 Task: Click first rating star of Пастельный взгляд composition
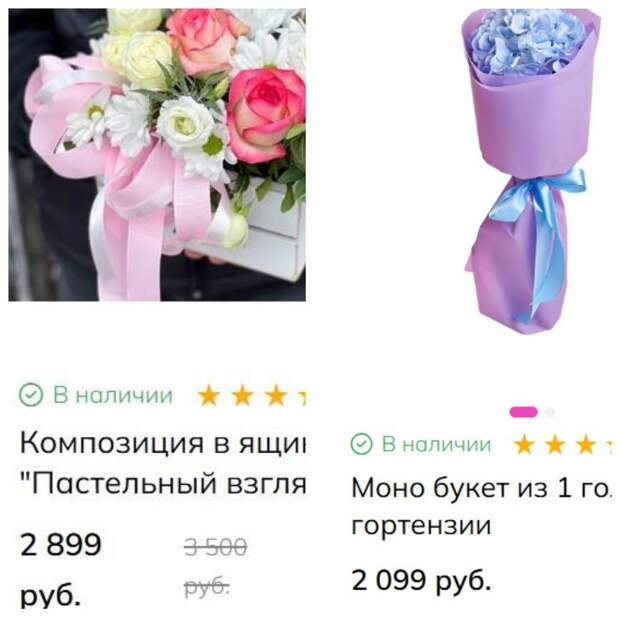(x=209, y=396)
